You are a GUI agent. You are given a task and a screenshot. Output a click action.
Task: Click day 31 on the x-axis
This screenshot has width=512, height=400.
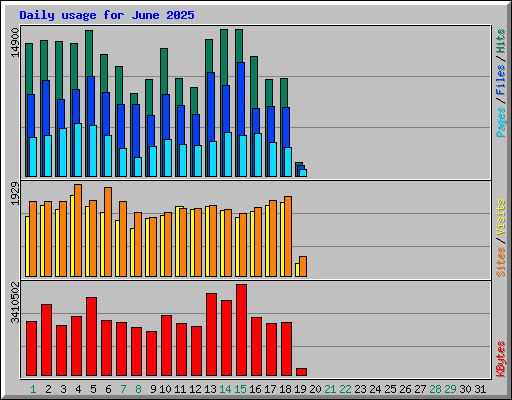480,389
